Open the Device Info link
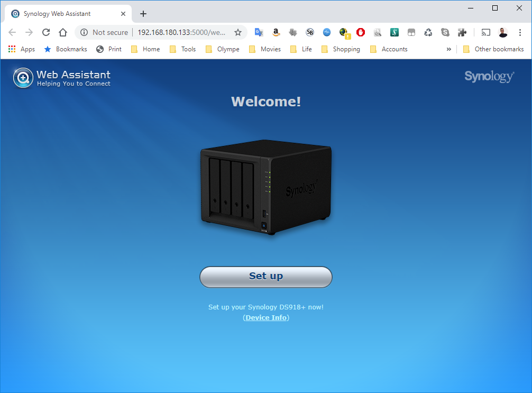 tap(266, 318)
